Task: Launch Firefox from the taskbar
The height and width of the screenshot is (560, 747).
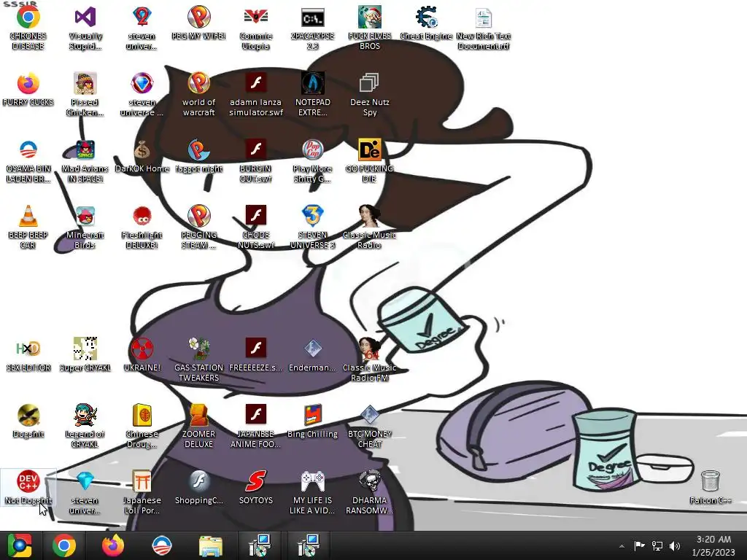Action: 113,545
